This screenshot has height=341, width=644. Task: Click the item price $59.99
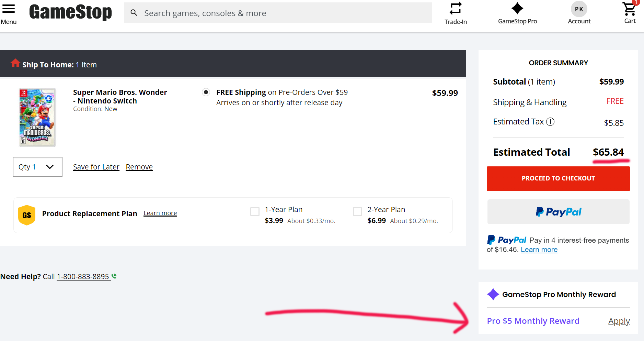pyautogui.click(x=445, y=93)
